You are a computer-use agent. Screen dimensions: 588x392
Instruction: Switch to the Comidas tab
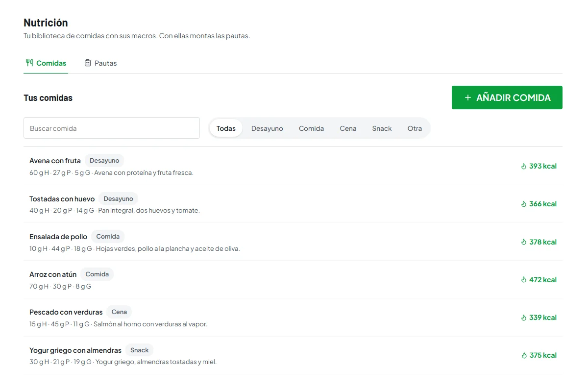tap(46, 63)
